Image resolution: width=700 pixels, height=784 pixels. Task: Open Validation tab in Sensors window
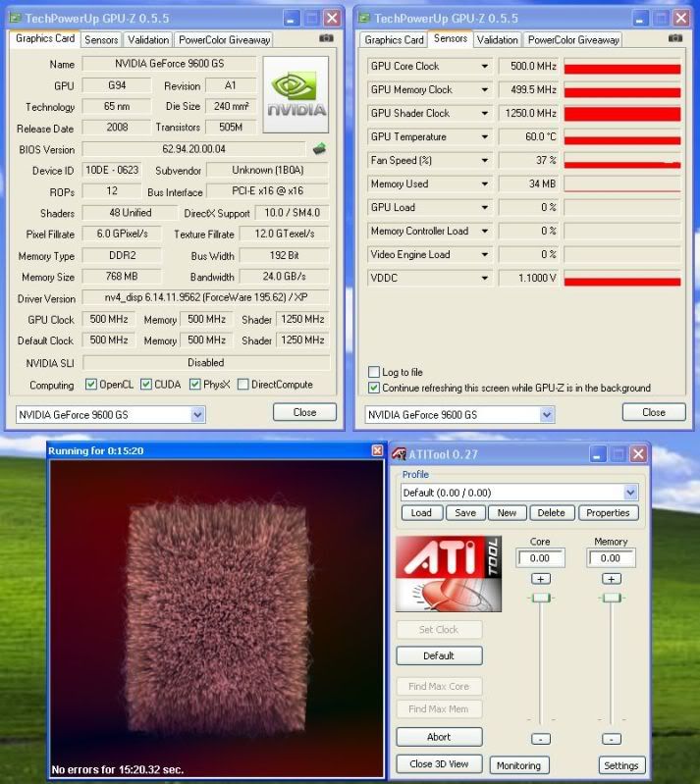498,40
